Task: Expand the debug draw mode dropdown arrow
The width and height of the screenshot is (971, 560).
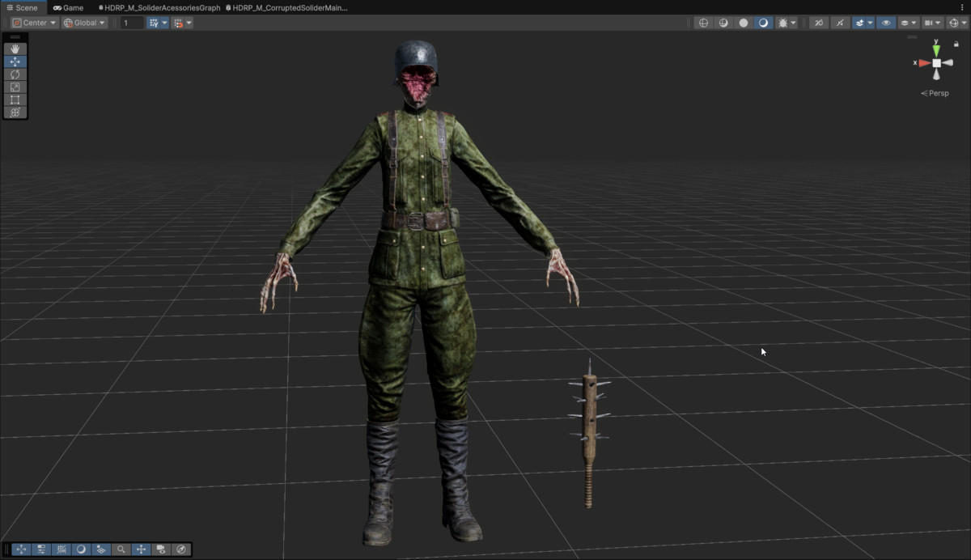Action: click(x=793, y=23)
